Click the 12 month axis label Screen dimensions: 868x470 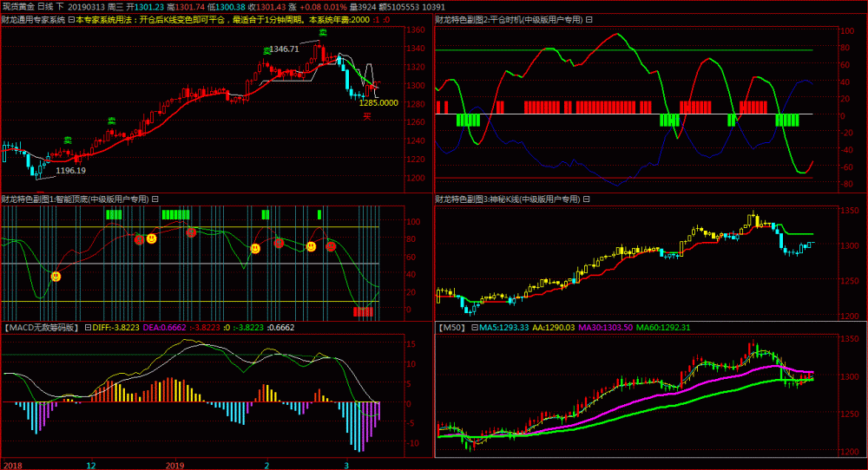tap(91, 465)
